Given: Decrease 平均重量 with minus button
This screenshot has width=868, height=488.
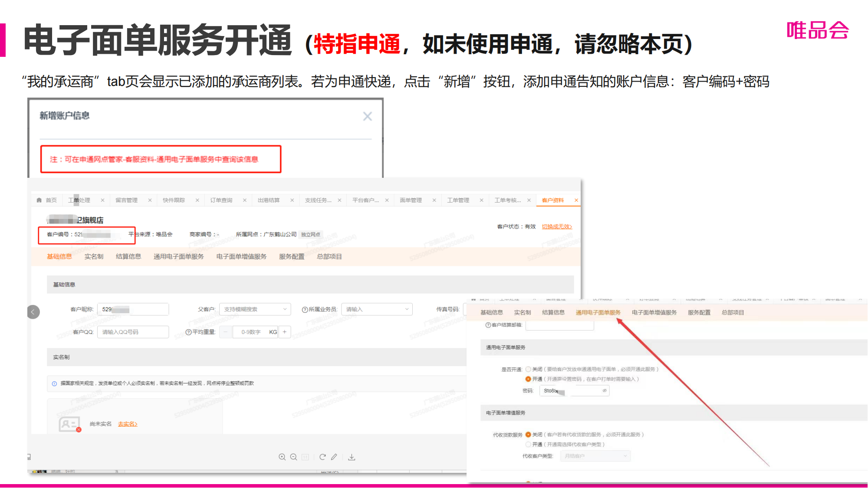Looking at the screenshot, I should coord(226,332).
